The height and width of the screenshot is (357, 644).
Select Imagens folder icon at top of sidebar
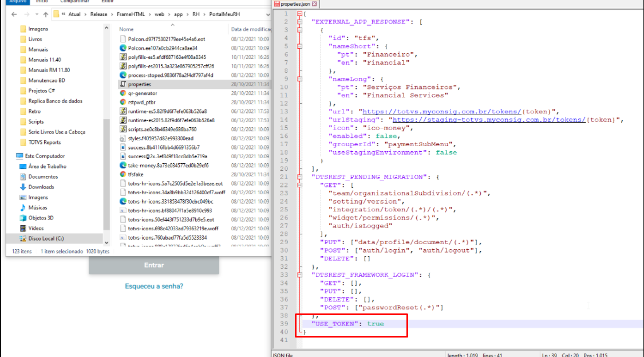tap(23, 29)
